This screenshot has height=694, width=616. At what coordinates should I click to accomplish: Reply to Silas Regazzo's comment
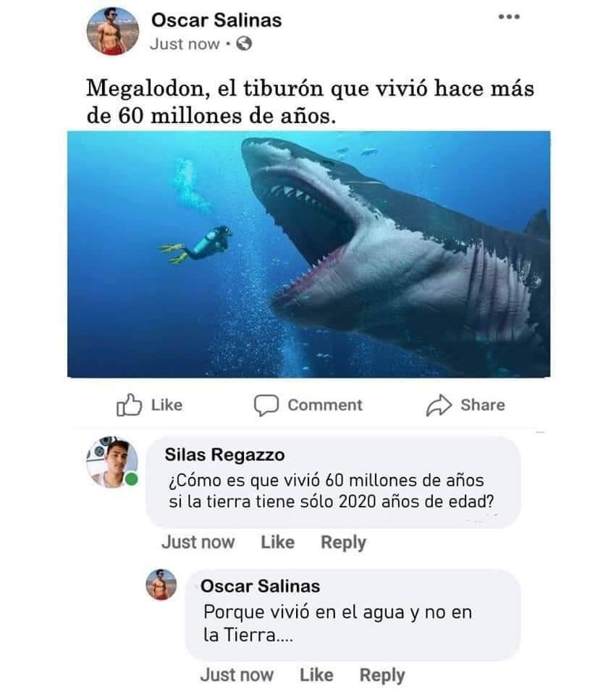[x=343, y=542]
